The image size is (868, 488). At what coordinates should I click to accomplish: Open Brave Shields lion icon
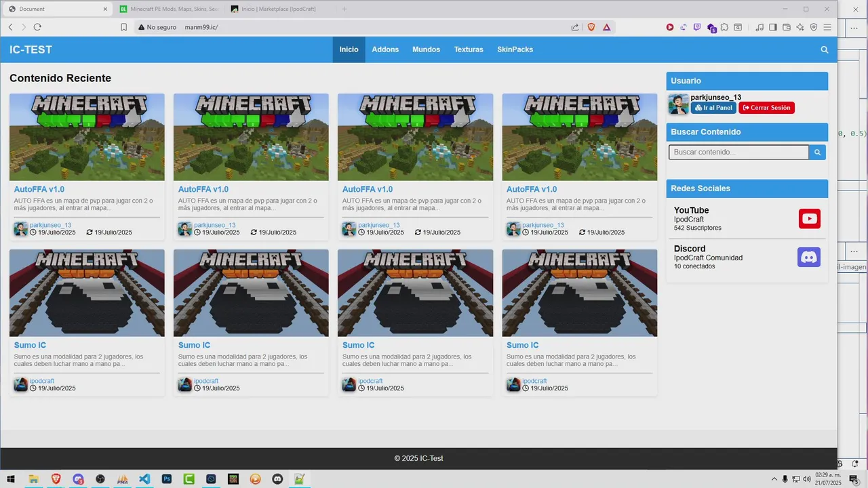click(591, 27)
